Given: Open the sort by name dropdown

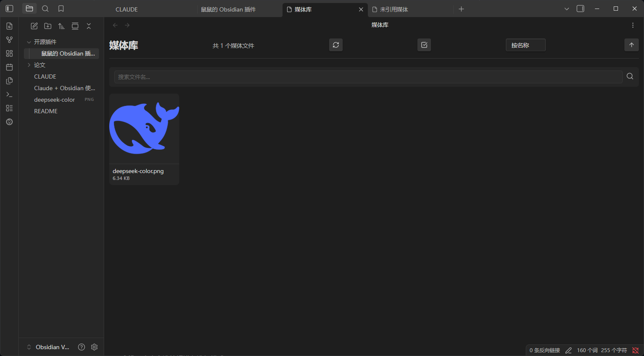Looking at the screenshot, I should click(525, 45).
